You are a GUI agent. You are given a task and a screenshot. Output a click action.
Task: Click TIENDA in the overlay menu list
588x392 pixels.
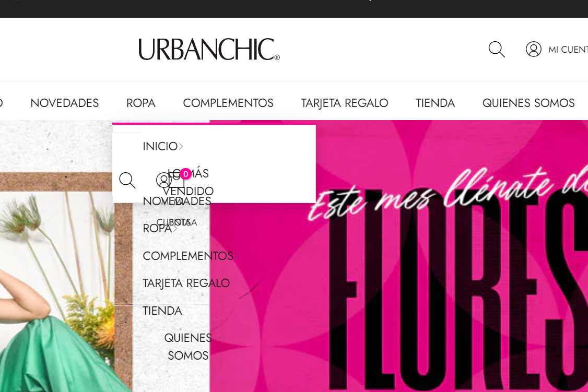click(x=162, y=311)
